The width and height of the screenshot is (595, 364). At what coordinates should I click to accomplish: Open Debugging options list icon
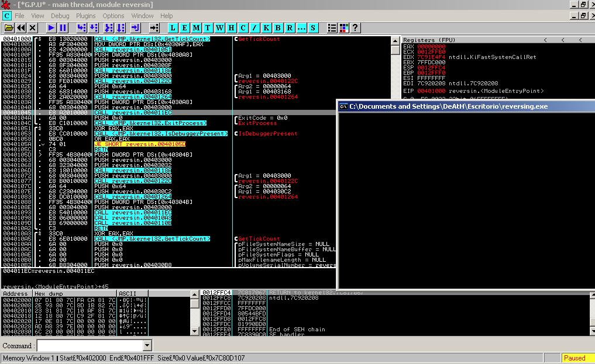click(x=332, y=28)
